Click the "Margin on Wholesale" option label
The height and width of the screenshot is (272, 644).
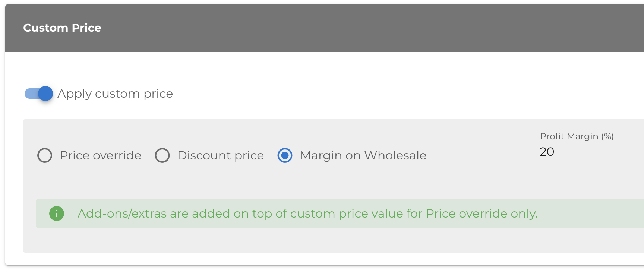point(363,155)
